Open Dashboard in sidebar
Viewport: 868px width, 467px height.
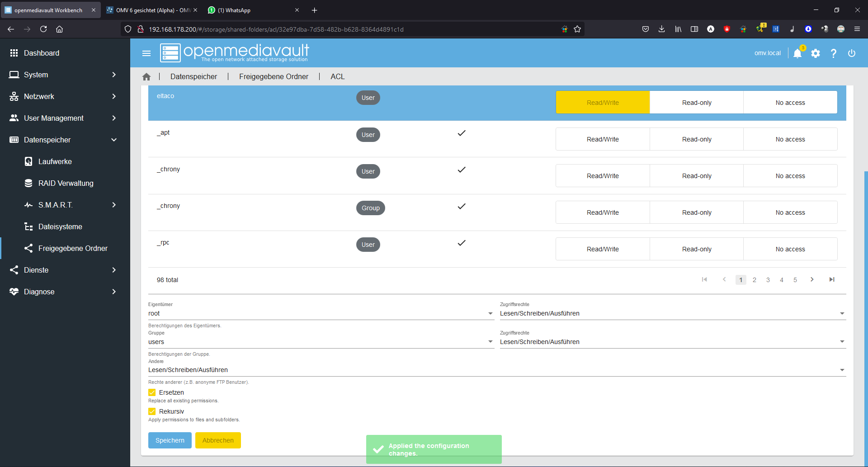click(65, 53)
